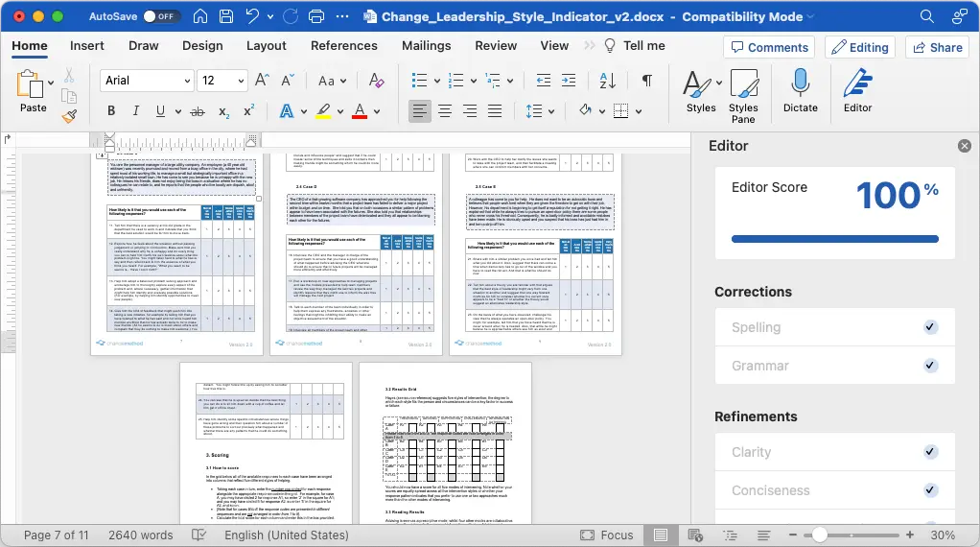Toggle AutoSave switch
Viewport: 980px width, 547px height.
161,16
